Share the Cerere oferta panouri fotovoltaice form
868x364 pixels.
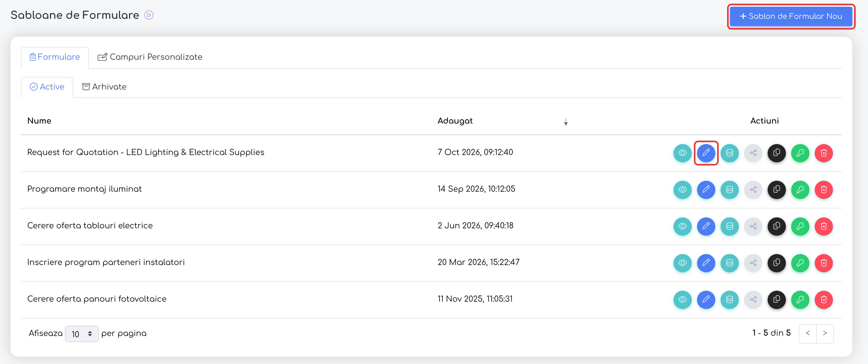point(753,300)
